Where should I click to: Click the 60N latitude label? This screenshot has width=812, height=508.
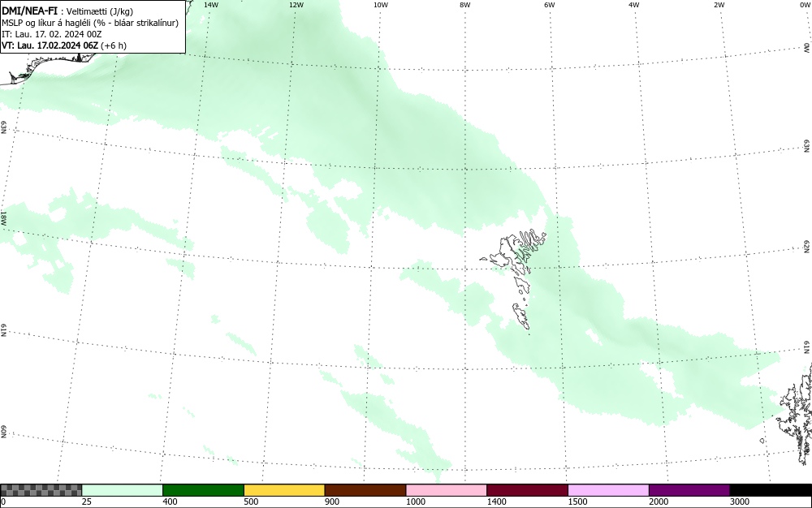[3, 433]
